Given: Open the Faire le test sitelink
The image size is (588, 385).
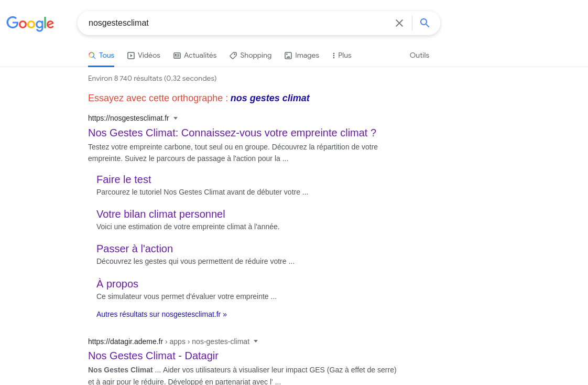Looking at the screenshot, I should point(124,179).
